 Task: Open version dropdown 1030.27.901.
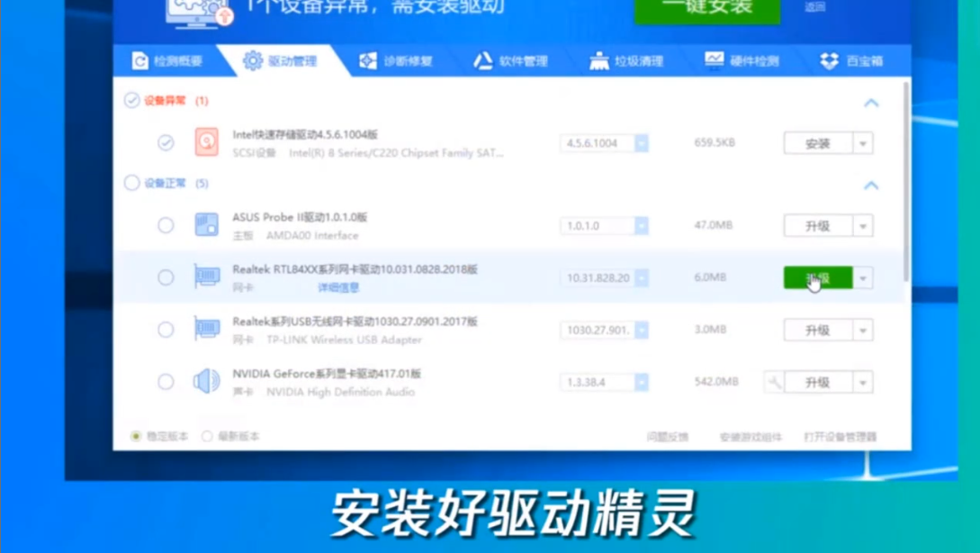click(642, 330)
